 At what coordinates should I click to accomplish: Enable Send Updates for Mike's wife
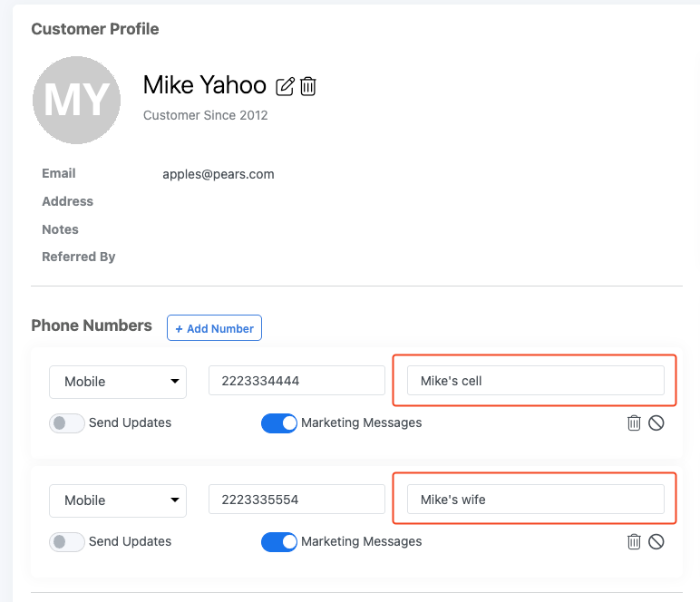pyautogui.click(x=67, y=541)
